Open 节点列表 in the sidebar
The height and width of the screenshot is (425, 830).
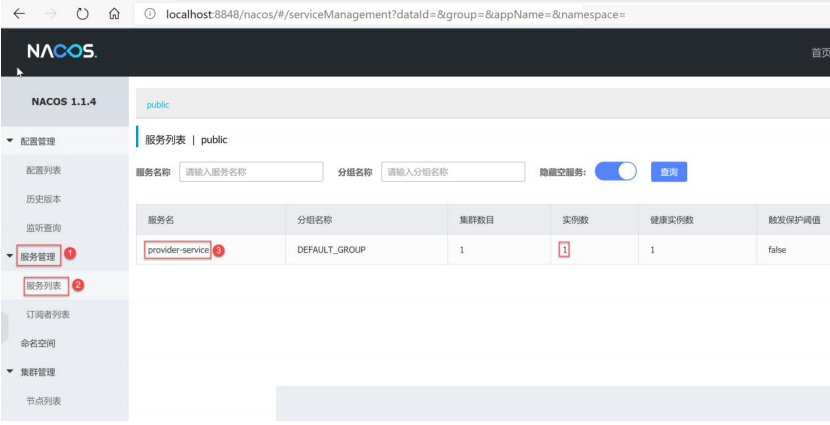(x=43, y=401)
